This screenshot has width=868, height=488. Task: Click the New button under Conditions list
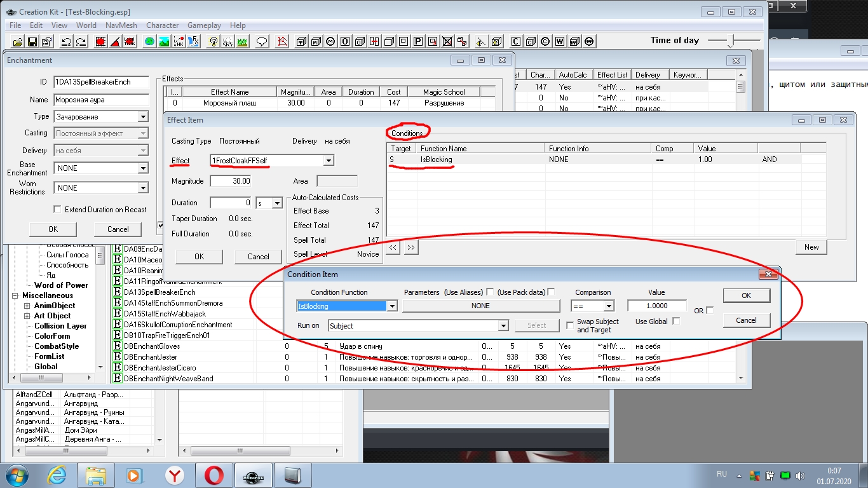click(x=811, y=247)
